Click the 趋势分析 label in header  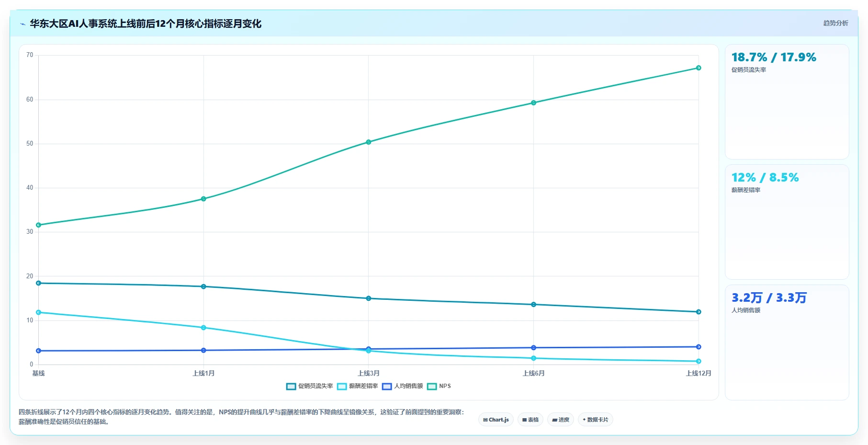pos(835,23)
